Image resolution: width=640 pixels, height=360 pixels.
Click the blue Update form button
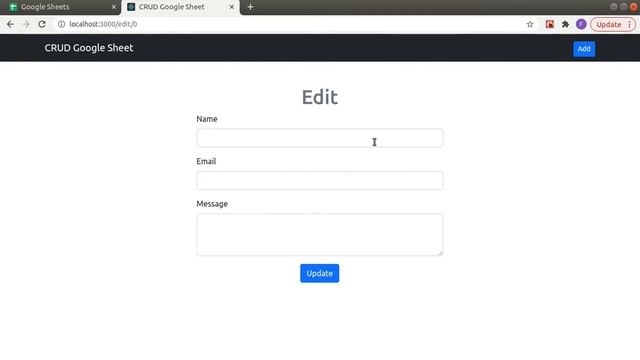point(320,273)
